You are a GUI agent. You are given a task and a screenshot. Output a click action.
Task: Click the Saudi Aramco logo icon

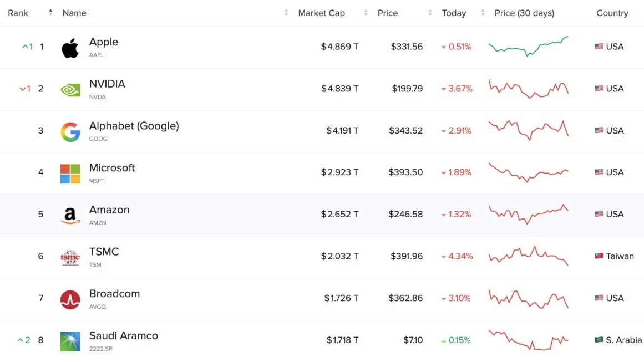(70, 341)
